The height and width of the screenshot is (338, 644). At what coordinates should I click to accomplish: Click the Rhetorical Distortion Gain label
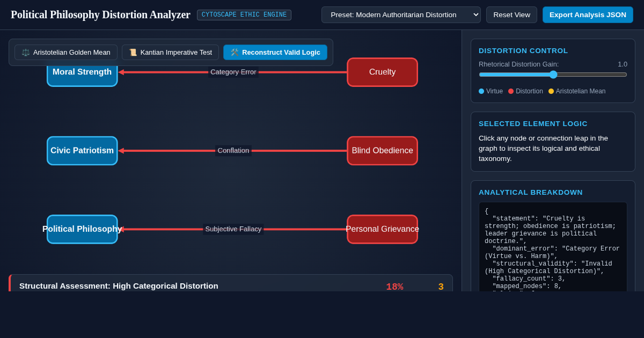tap(518, 64)
